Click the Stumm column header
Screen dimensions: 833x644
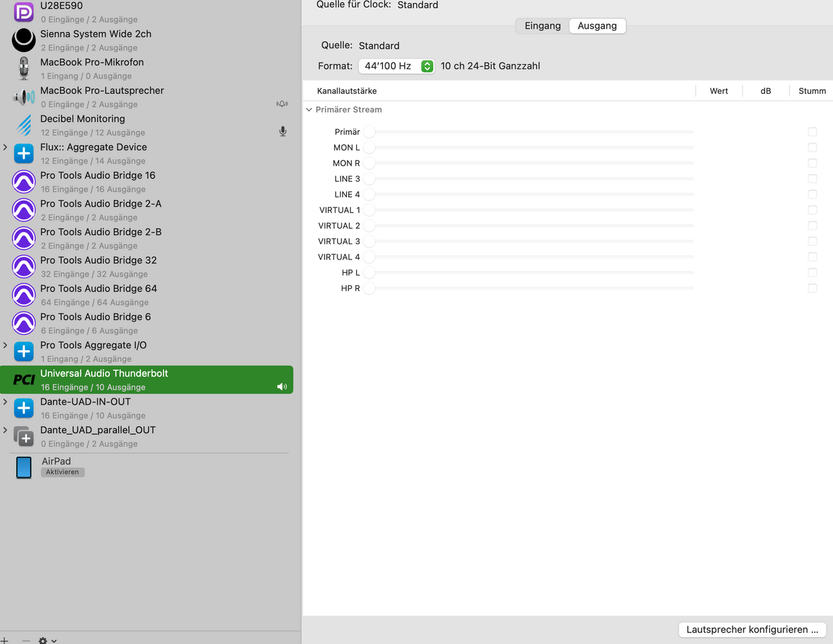point(812,91)
